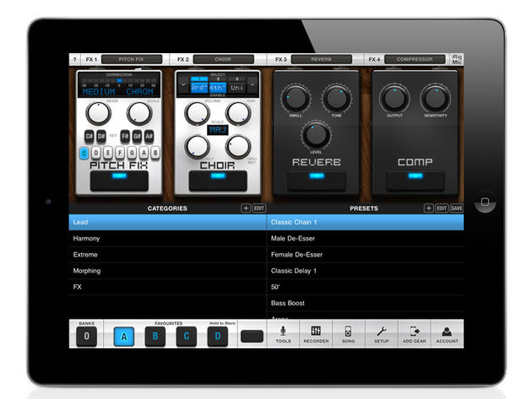Open the FX 4 Compressor selector
The image size is (532, 399).
(415, 59)
